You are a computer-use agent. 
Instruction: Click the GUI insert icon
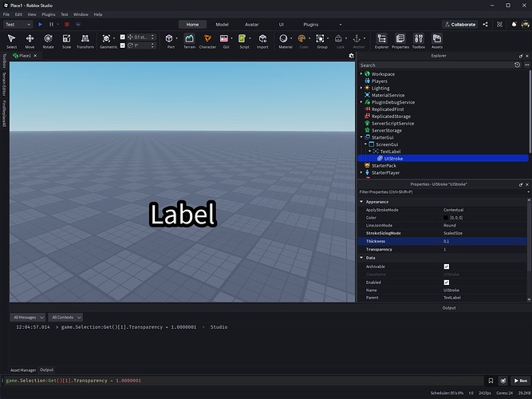pos(224,39)
